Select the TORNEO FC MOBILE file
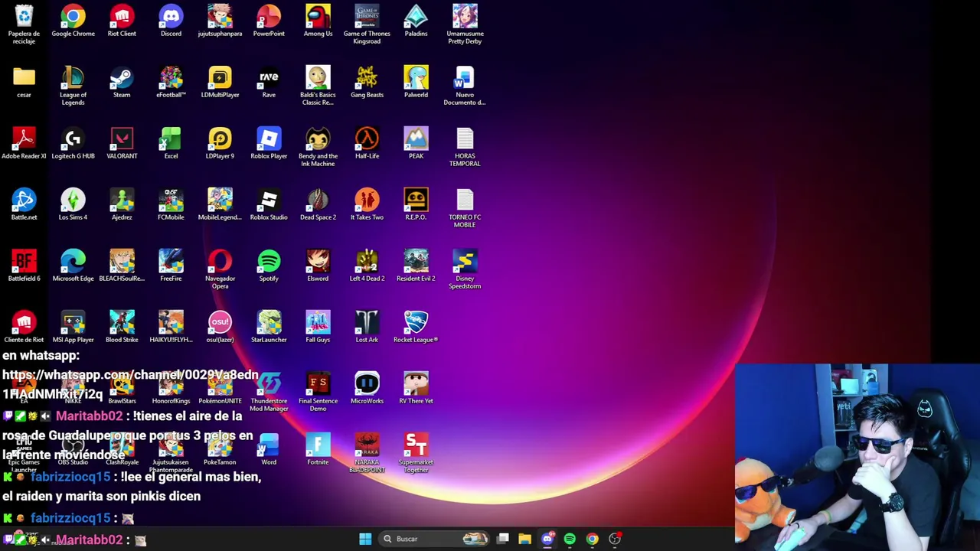This screenshot has height=551, width=980. (x=465, y=208)
